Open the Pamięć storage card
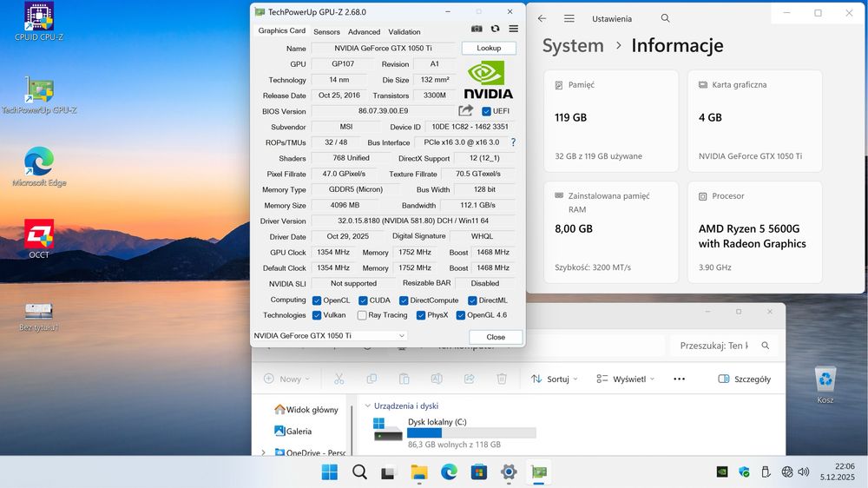The width and height of the screenshot is (868, 488). 611,121
